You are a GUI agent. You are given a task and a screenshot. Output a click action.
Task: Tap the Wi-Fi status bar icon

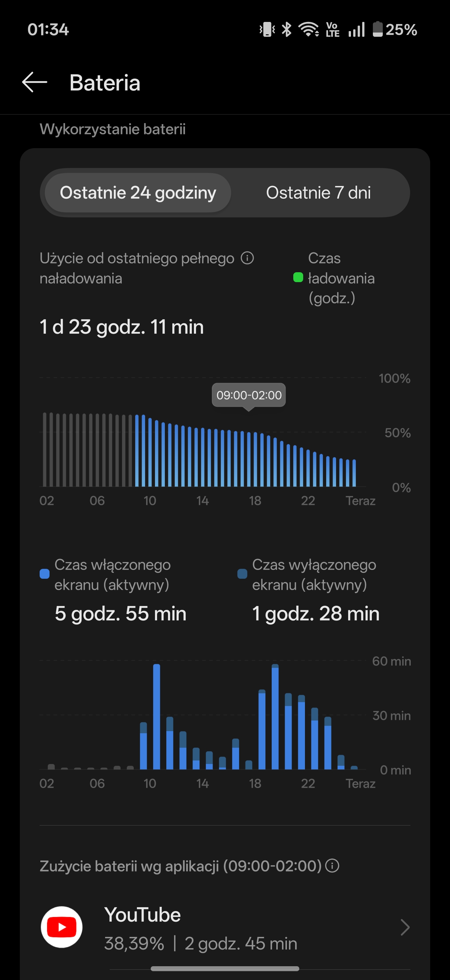(x=308, y=29)
